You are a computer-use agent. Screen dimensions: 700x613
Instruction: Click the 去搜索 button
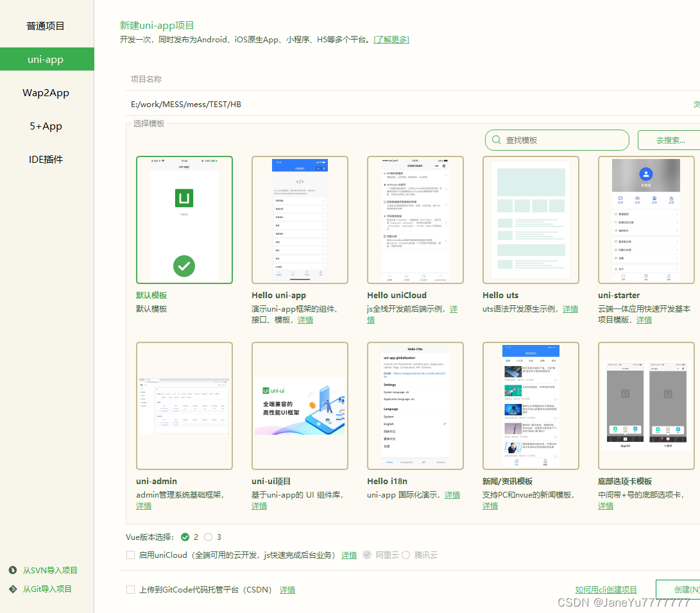point(670,140)
